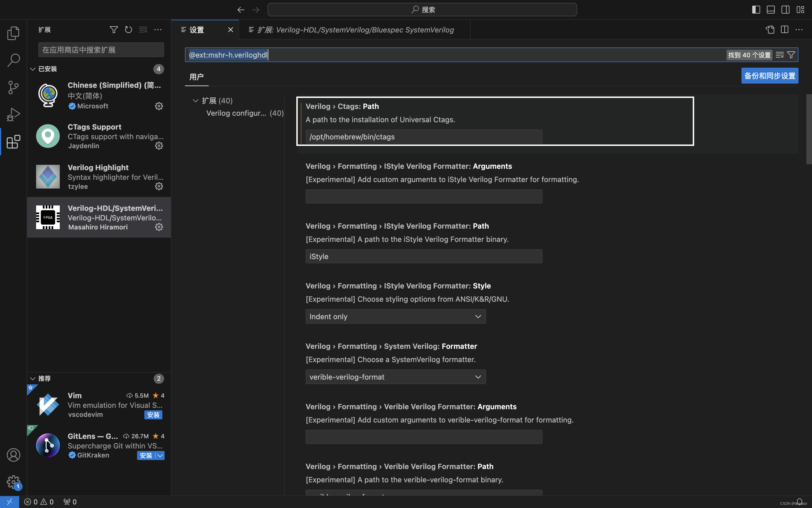
Task: Collapse the 推荐 recommended section
Action: click(32, 379)
